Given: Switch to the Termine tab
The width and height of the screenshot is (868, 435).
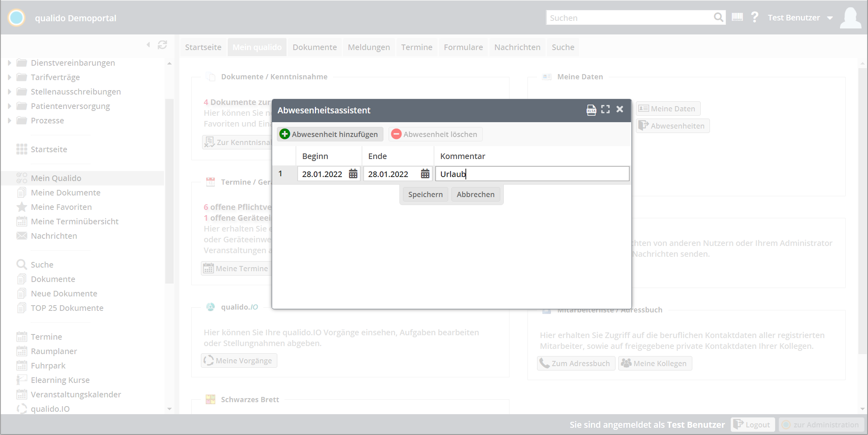Looking at the screenshot, I should [x=417, y=47].
